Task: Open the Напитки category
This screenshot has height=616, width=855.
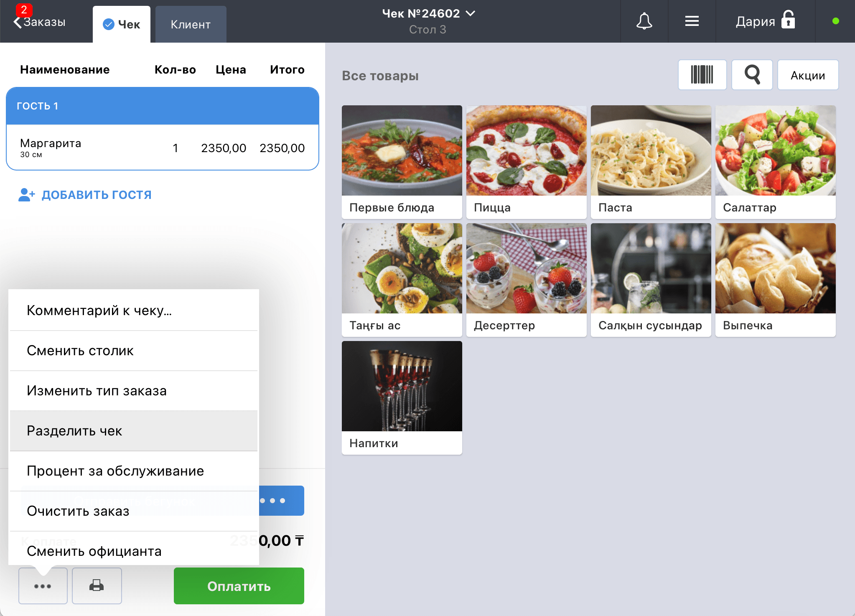Action: click(x=402, y=398)
